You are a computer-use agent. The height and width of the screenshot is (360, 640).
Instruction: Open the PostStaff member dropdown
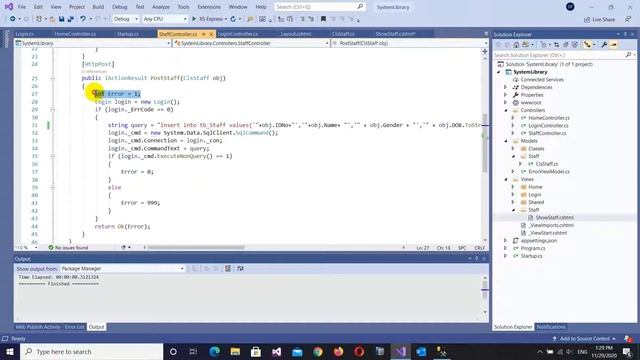coord(410,43)
